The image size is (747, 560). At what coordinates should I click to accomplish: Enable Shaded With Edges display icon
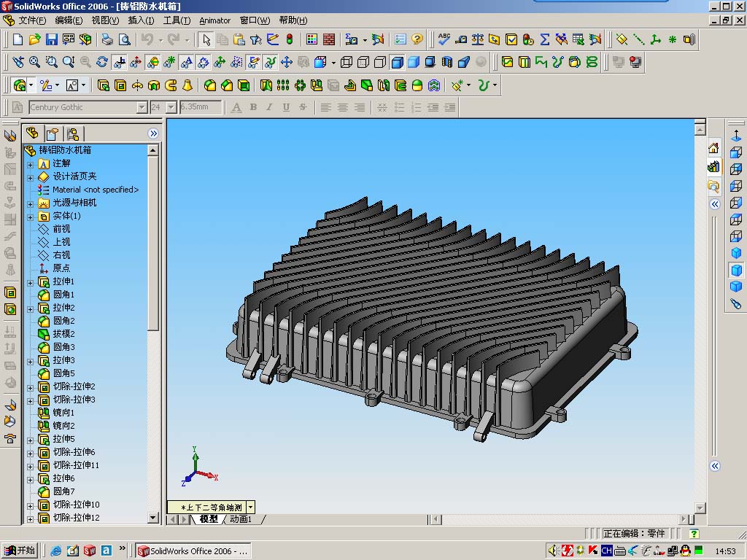[397, 62]
